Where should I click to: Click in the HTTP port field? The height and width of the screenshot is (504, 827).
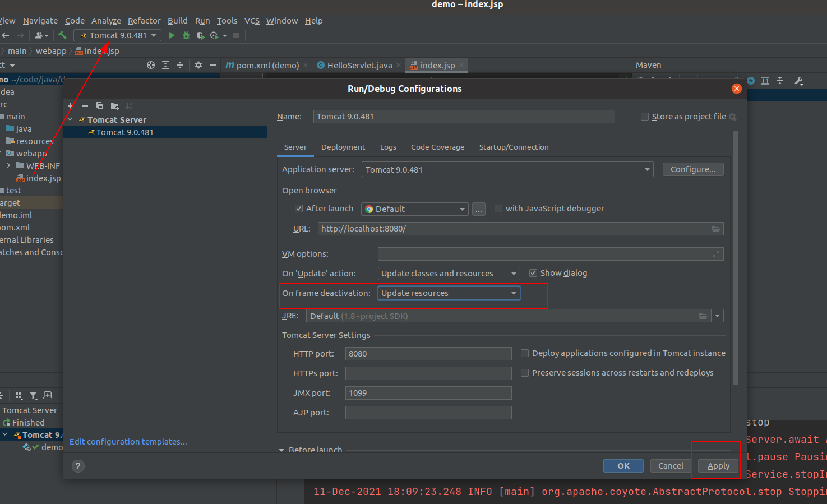[428, 354]
